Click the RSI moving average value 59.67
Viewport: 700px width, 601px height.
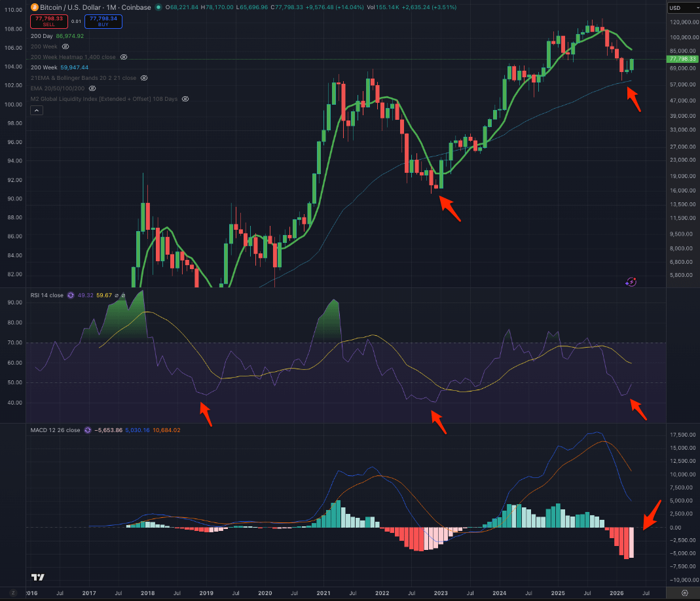pyautogui.click(x=104, y=295)
